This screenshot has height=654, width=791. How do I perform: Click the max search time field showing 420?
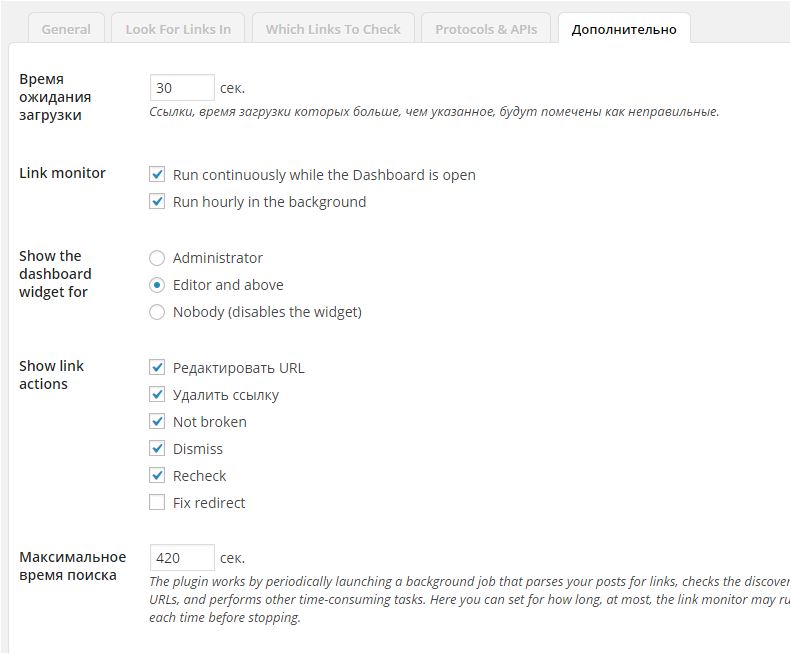point(181,558)
